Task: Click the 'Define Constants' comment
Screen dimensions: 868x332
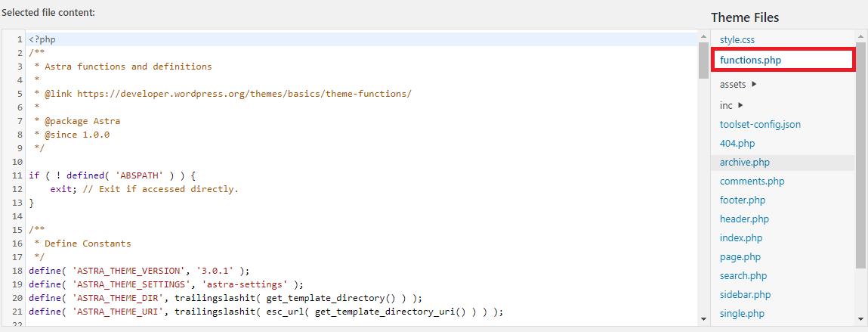Action: [x=88, y=244]
